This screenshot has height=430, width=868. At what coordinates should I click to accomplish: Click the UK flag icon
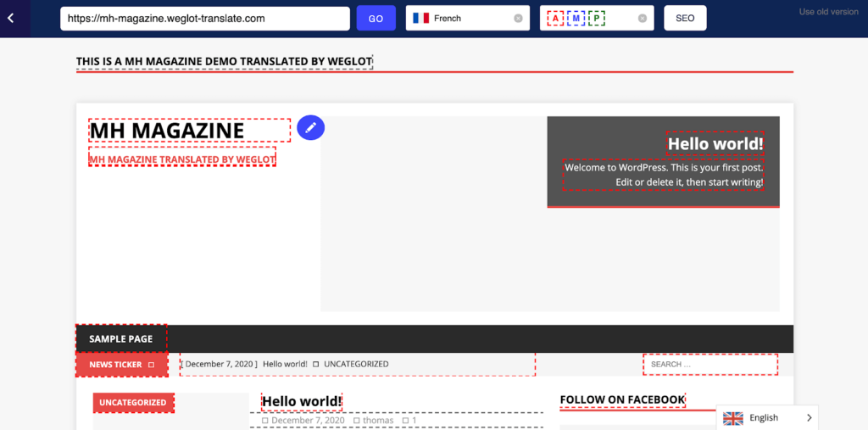[733, 418]
